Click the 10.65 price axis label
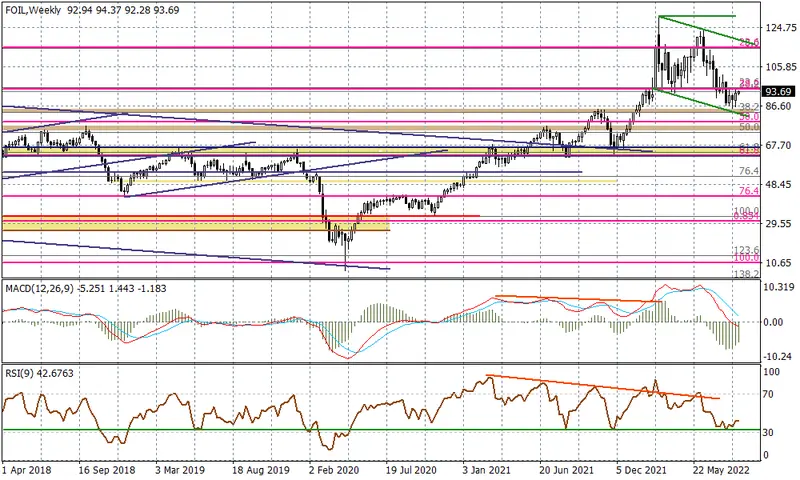The height and width of the screenshot is (480, 800). click(777, 262)
